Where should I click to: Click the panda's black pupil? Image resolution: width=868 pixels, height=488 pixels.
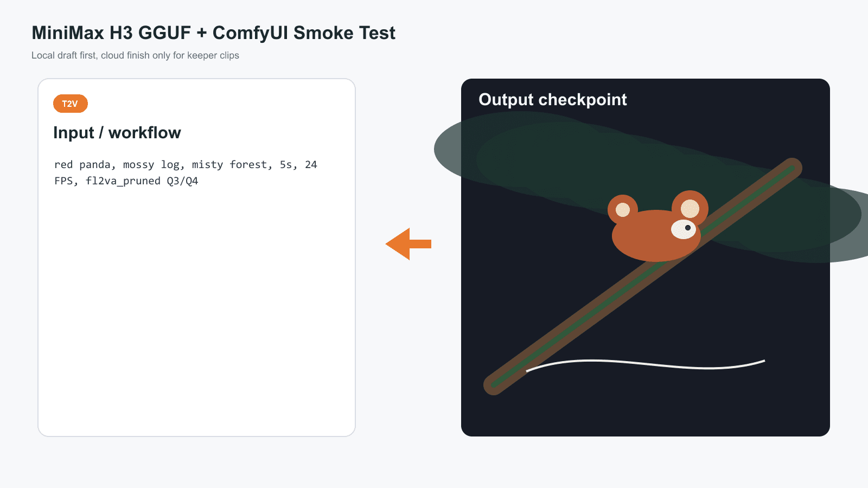point(688,228)
